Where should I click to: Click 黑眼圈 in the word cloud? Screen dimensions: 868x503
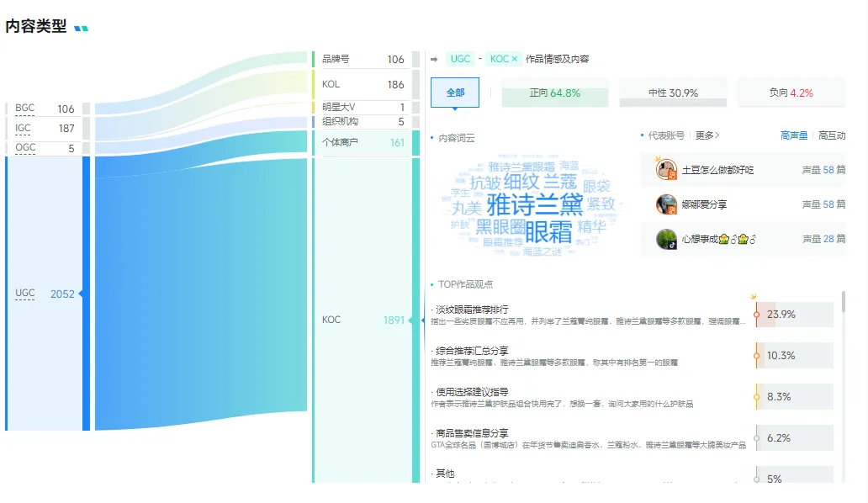coord(500,227)
